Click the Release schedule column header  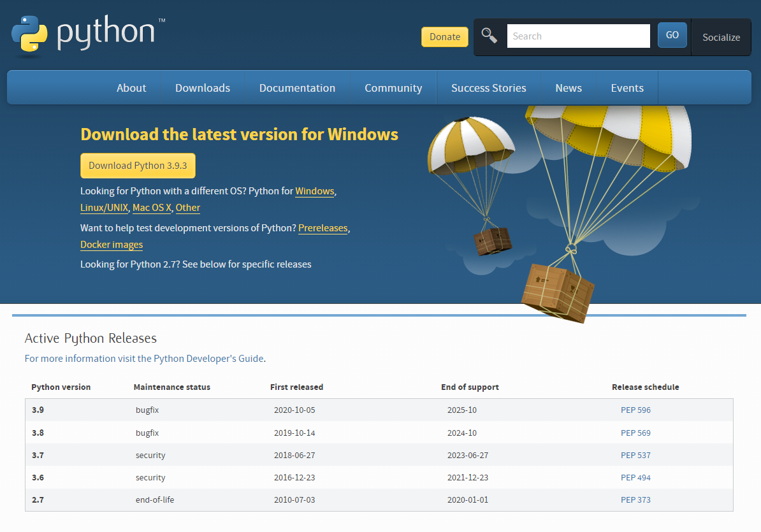pyautogui.click(x=646, y=387)
